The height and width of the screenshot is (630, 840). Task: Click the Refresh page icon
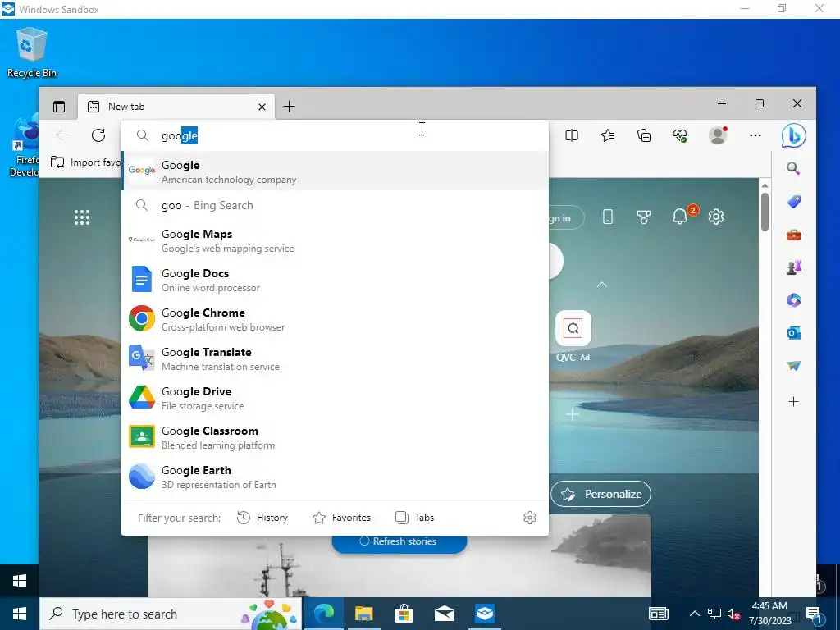point(98,135)
